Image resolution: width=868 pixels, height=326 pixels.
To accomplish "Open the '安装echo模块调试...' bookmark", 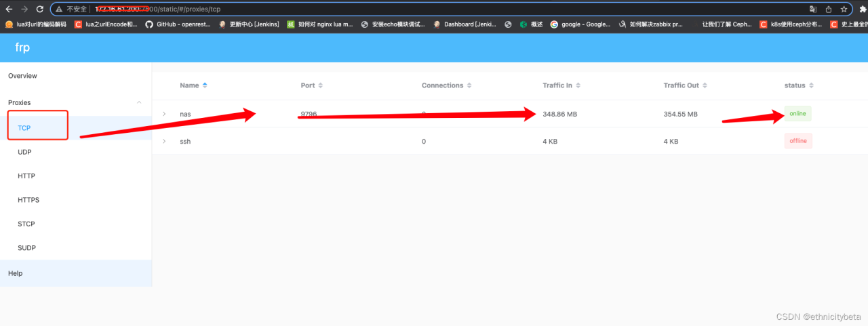I will pos(393,24).
